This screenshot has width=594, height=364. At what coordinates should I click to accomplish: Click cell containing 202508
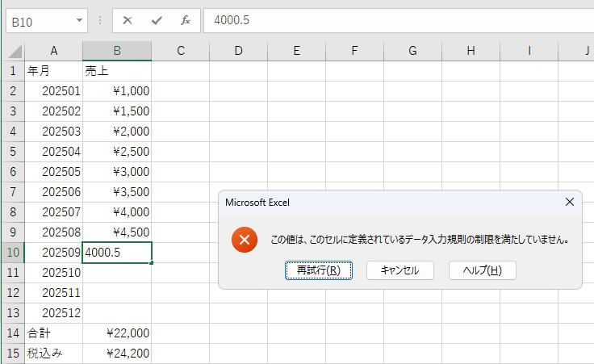click(54, 232)
